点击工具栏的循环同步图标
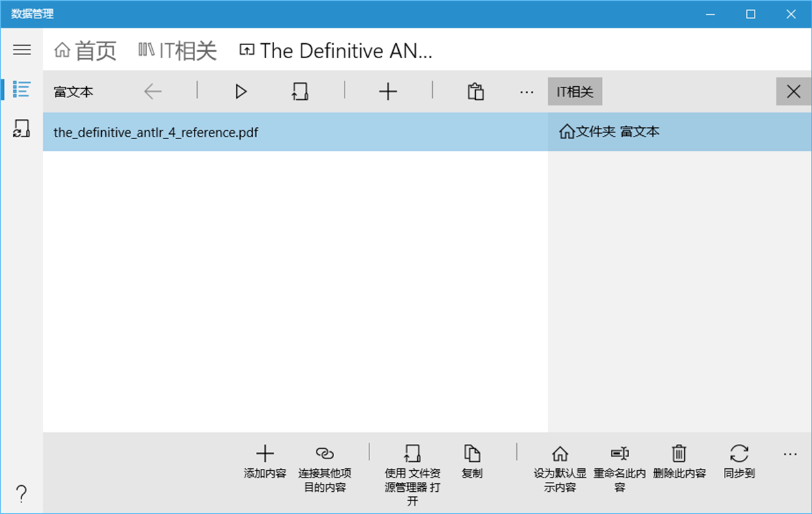812x514 pixels. (x=300, y=91)
